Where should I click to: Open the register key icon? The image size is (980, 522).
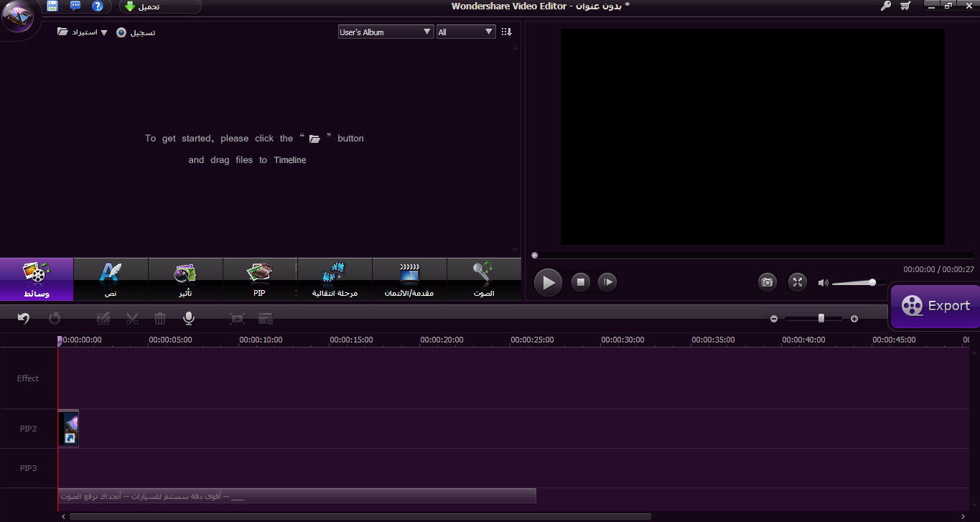tap(886, 6)
